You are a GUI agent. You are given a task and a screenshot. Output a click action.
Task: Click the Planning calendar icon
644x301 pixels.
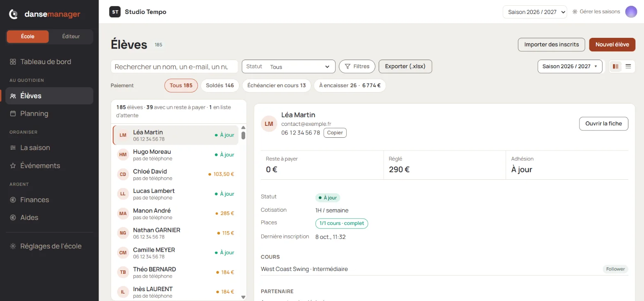(13, 113)
